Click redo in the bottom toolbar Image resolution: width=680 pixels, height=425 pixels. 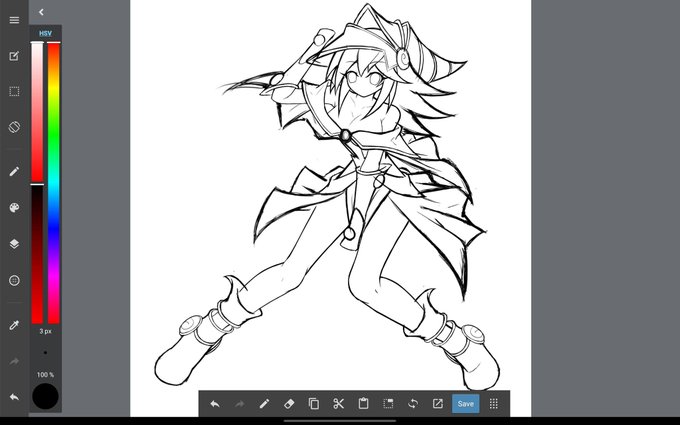click(x=240, y=404)
